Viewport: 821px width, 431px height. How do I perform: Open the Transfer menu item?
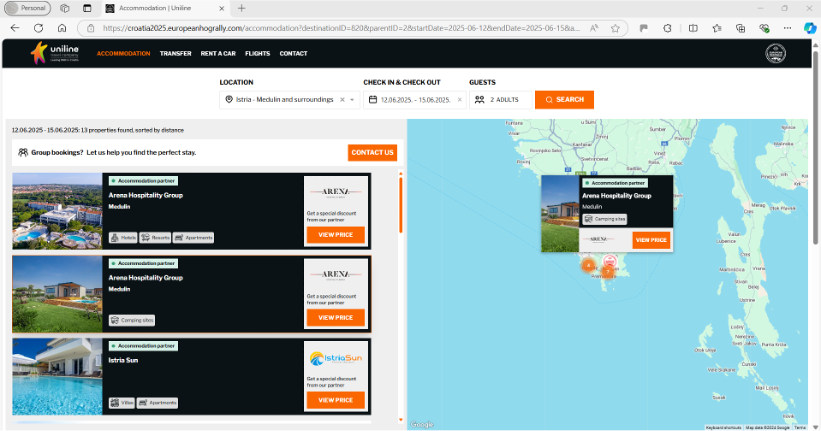175,53
